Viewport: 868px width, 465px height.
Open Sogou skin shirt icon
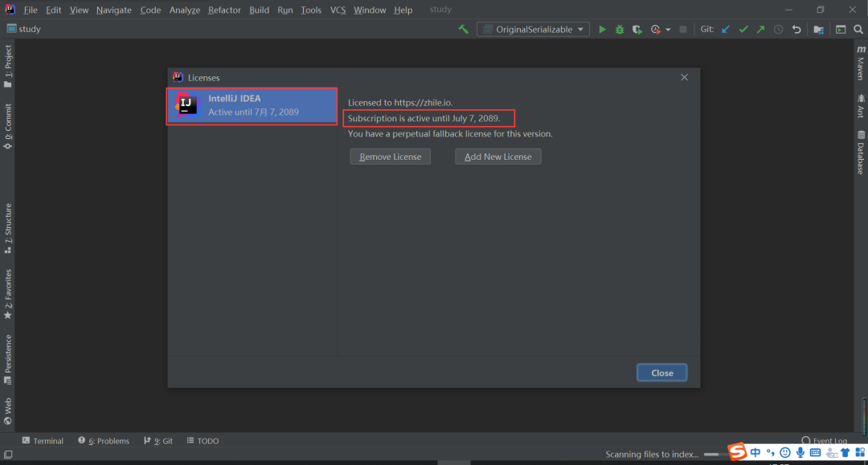click(845, 453)
